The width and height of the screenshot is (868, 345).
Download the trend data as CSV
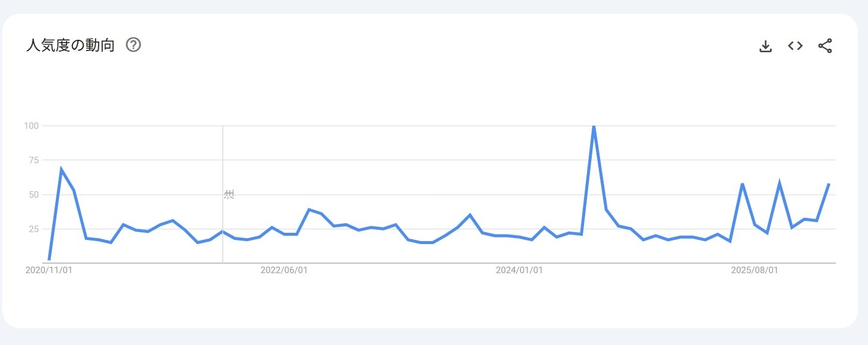[x=766, y=46]
